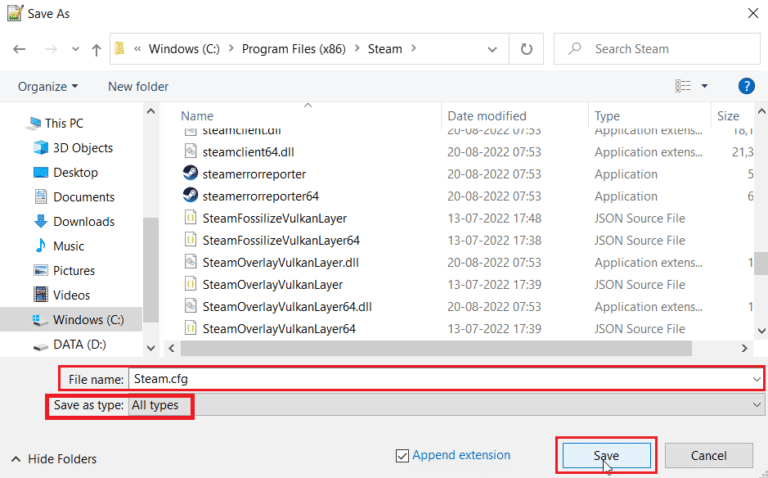Sort files by Date modified column
The width and height of the screenshot is (768, 478).
tap(487, 116)
